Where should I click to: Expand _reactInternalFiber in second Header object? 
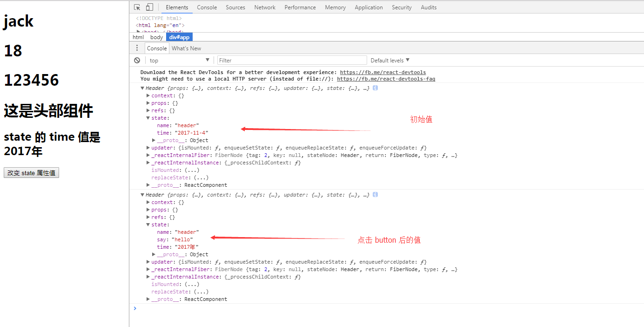tap(148, 269)
